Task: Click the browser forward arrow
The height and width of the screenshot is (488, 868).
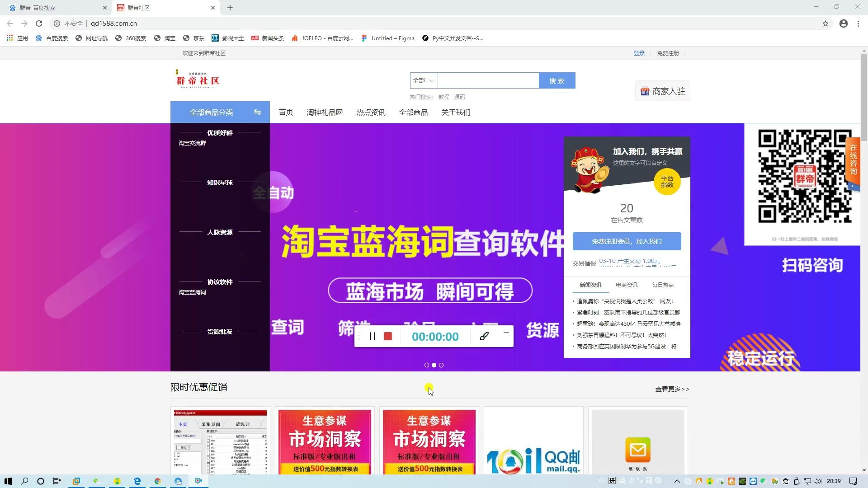Action: tap(24, 23)
